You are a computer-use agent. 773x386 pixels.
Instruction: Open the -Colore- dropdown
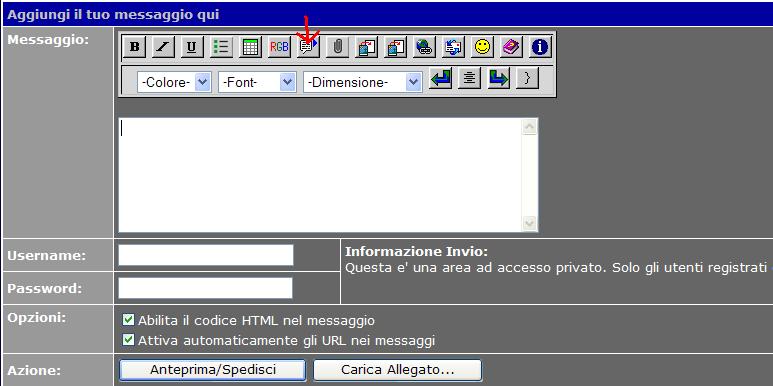(x=175, y=82)
